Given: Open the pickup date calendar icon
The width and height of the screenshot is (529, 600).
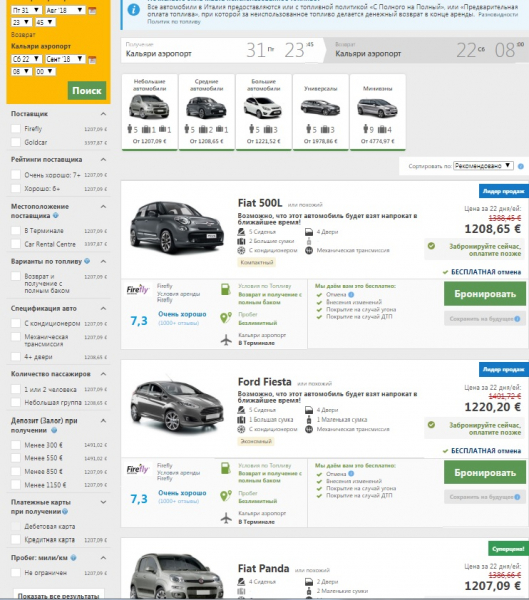Looking at the screenshot, I should [92, 10].
